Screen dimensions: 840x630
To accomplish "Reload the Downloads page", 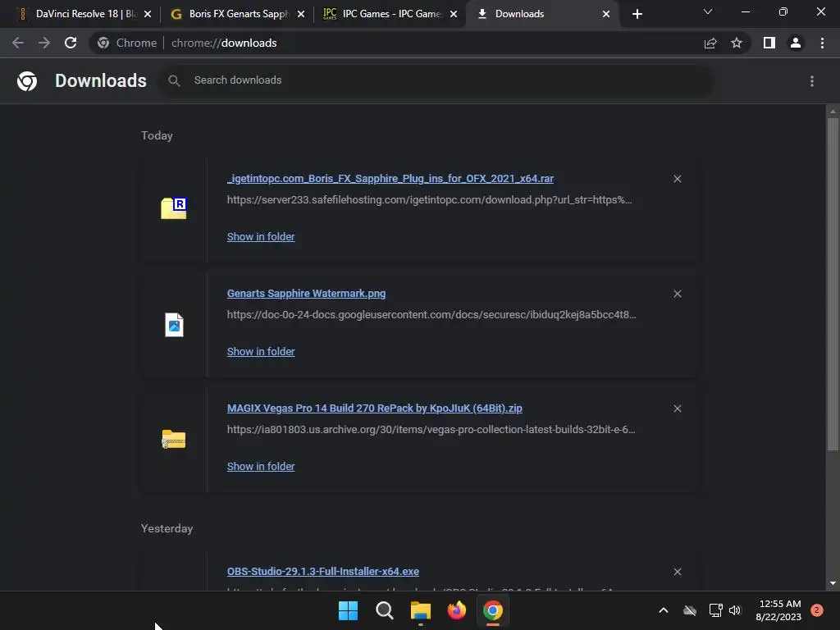I will pos(71,43).
